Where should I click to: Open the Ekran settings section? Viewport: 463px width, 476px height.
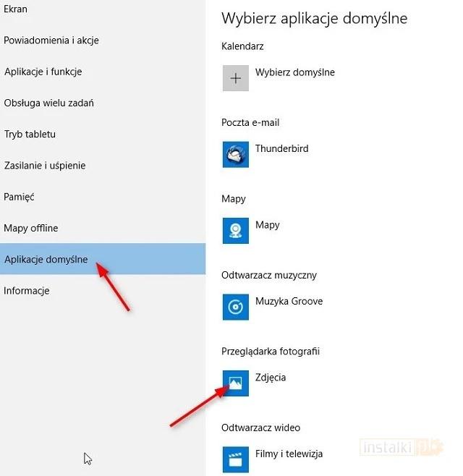point(17,9)
